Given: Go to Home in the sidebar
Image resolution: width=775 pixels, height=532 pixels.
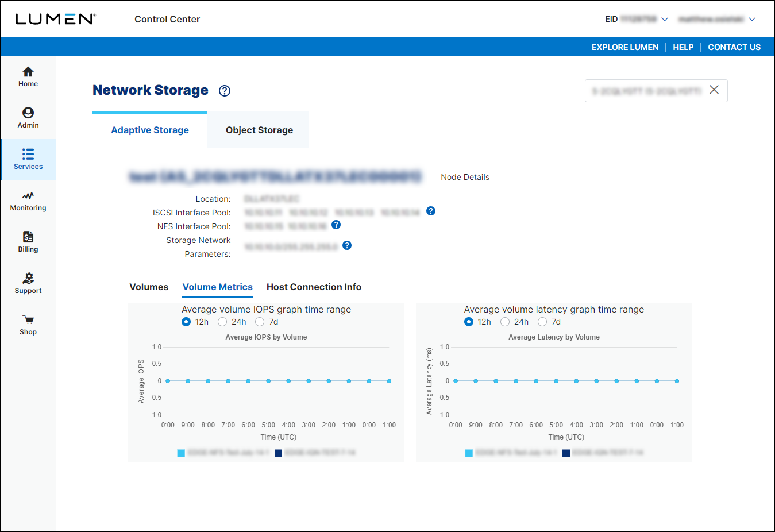Looking at the screenshot, I should [x=28, y=77].
